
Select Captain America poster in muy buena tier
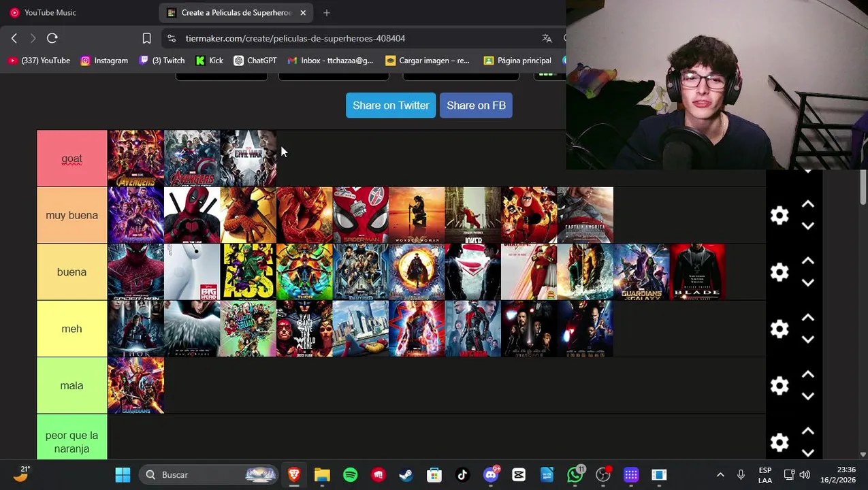pos(585,215)
